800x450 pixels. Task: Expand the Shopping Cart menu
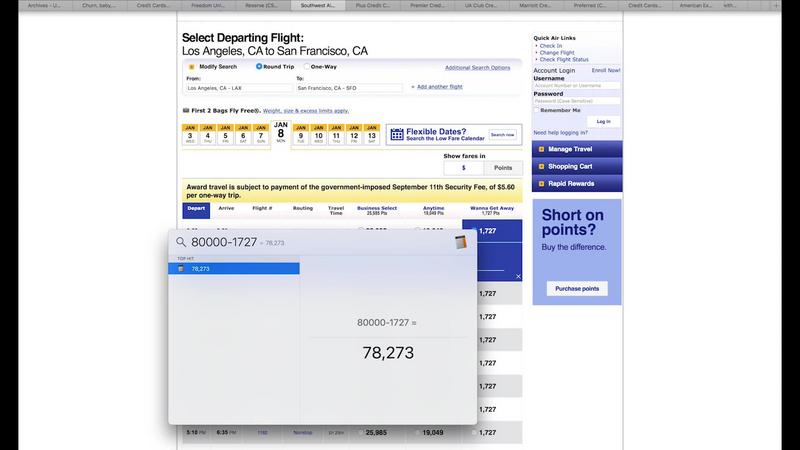[577, 166]
